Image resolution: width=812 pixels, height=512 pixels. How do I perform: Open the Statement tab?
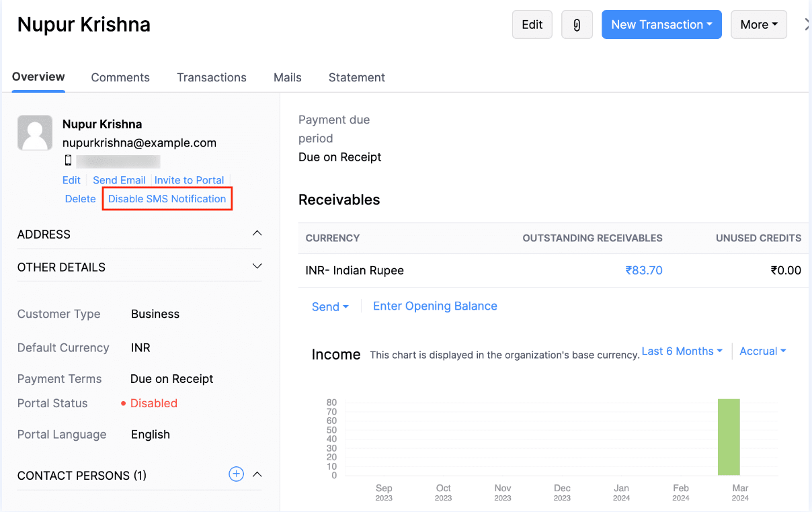(x=357, y=77)
